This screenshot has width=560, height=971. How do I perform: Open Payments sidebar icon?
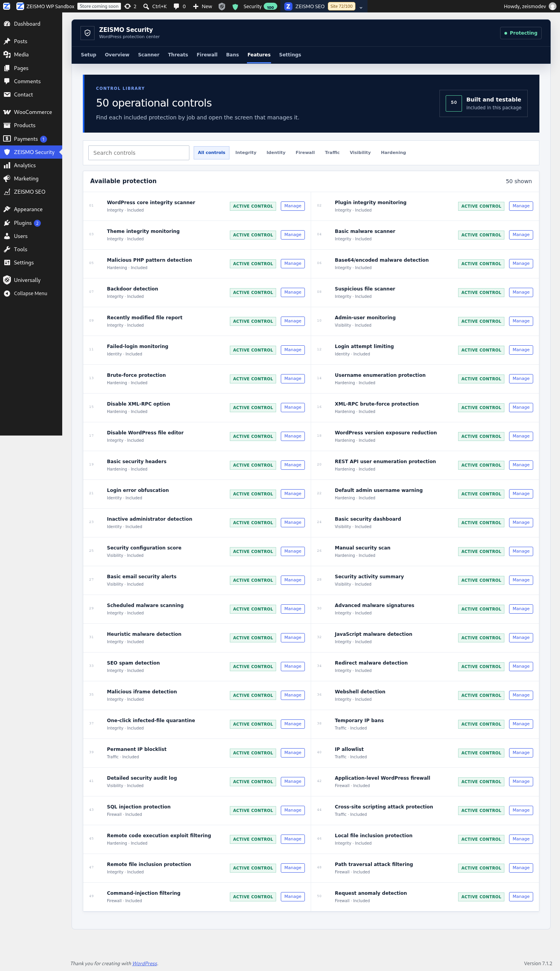(7, 138)
